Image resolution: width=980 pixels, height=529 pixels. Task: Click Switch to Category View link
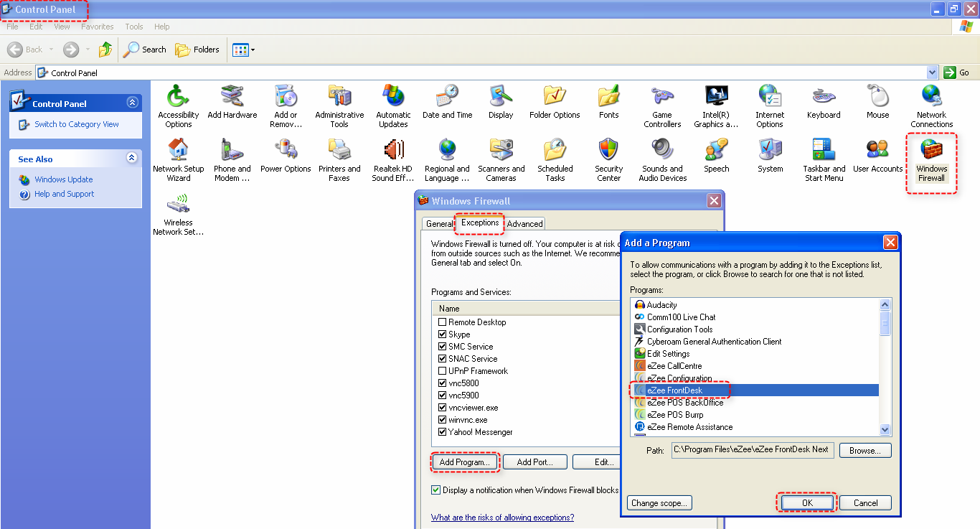coord(77,124)
